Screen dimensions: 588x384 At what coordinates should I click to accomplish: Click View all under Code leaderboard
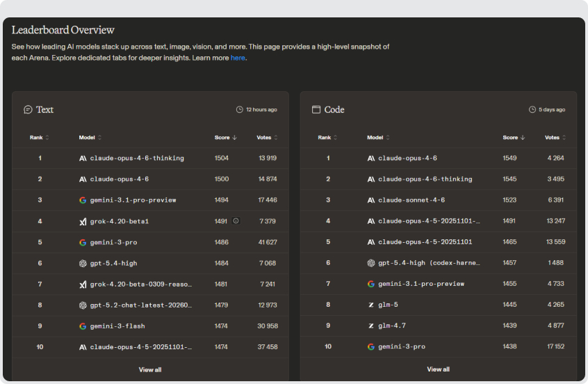(438, 369)
